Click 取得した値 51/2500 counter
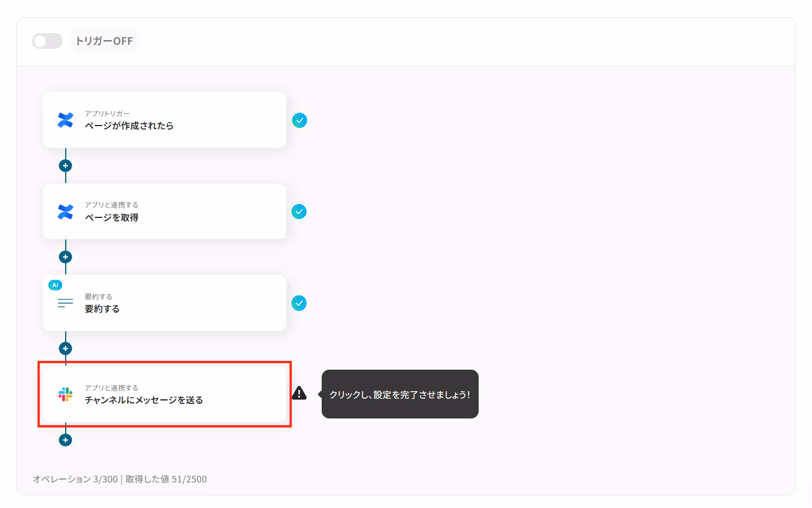 click(166, 479)
